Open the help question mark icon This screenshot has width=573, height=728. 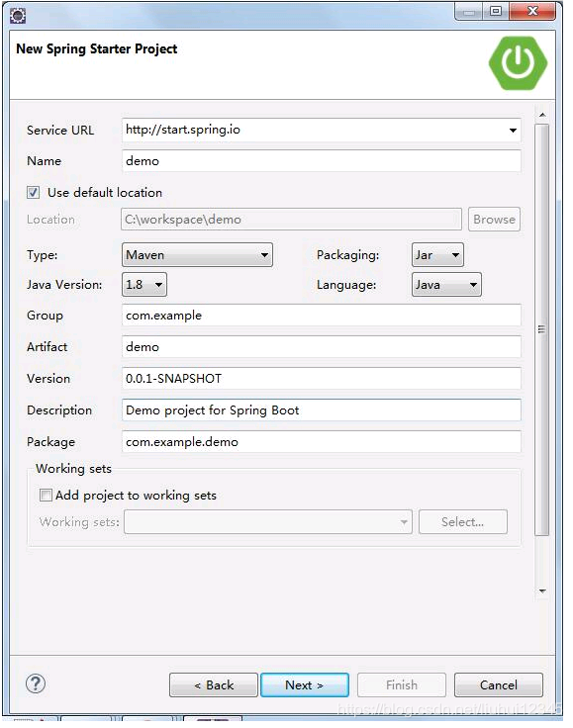[36, 683]
